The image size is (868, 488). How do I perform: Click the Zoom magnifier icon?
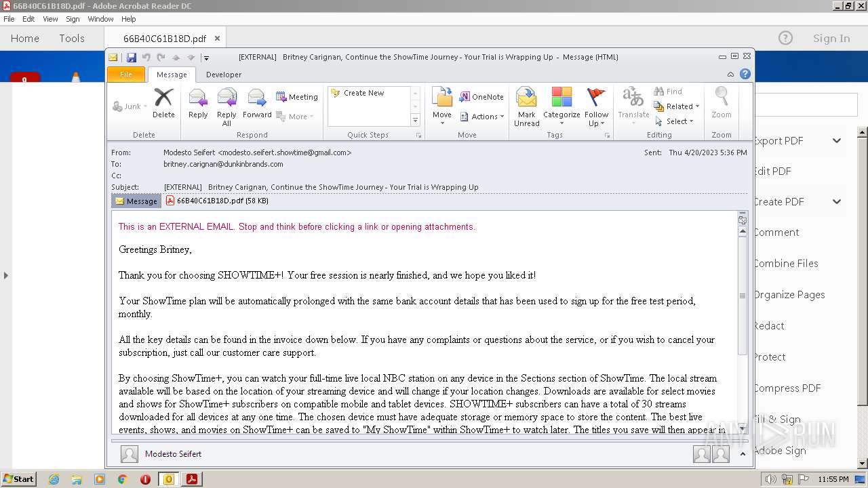click(722, 104)
